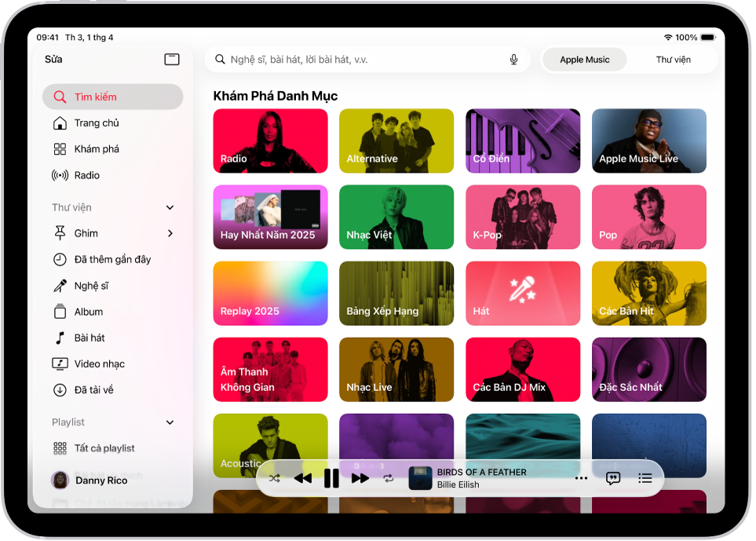Open the Nhạc Live category tile
The height and width of the screenshot is (541, 756).
396,369
